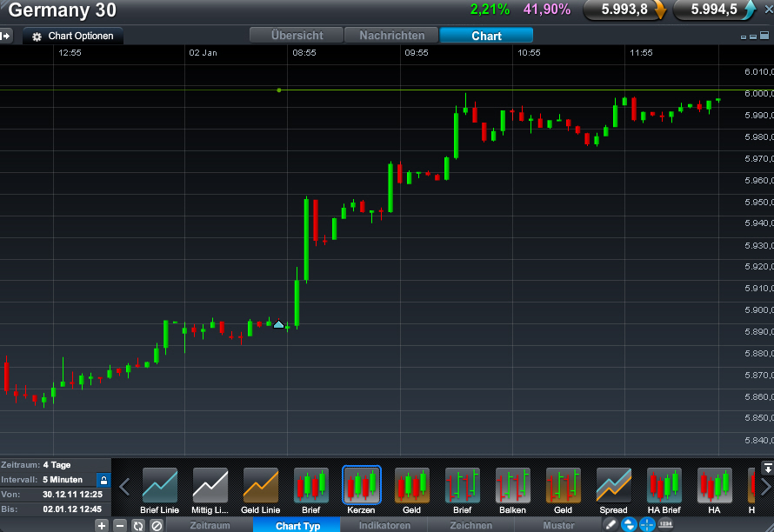Select the Geld candlestick chart type
The width and height of the screenshot is (774, 532).
click(x=411, y=491)
